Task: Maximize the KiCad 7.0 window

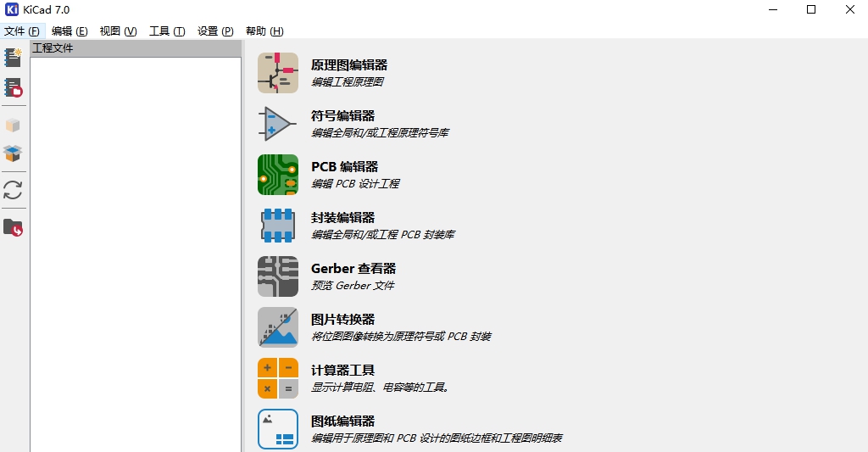Action: (811, 9)
